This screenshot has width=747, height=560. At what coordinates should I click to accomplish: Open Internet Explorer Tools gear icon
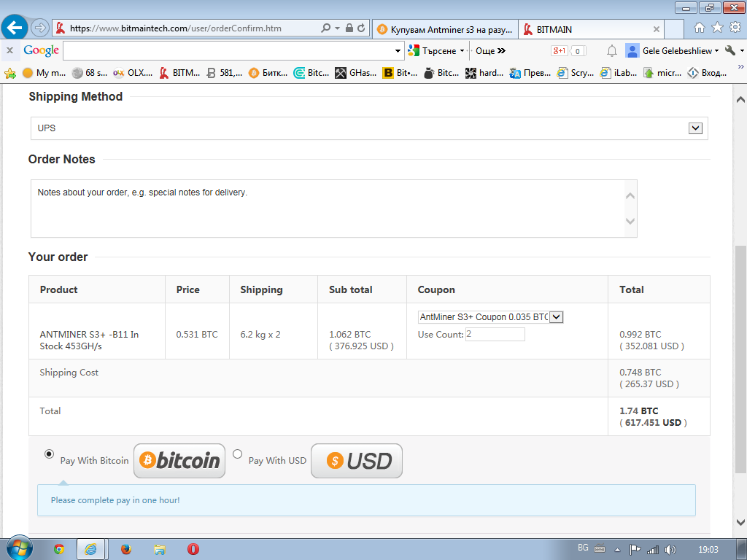[735, 28]
